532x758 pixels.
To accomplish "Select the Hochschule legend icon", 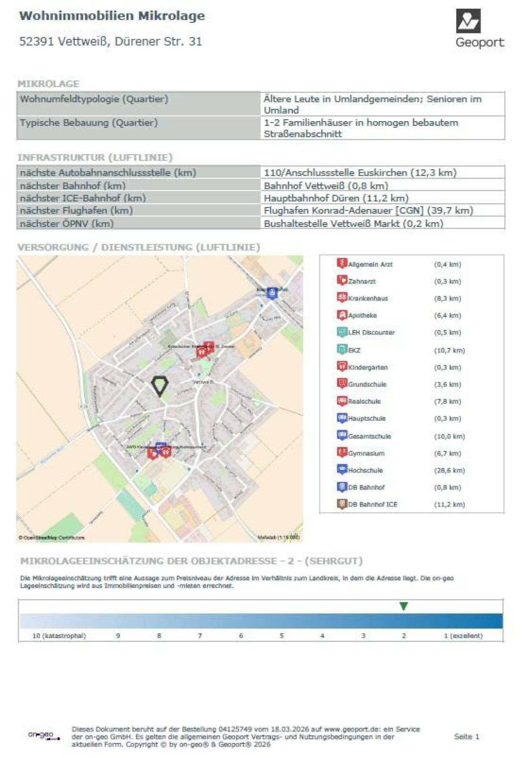I will (342, 469).
